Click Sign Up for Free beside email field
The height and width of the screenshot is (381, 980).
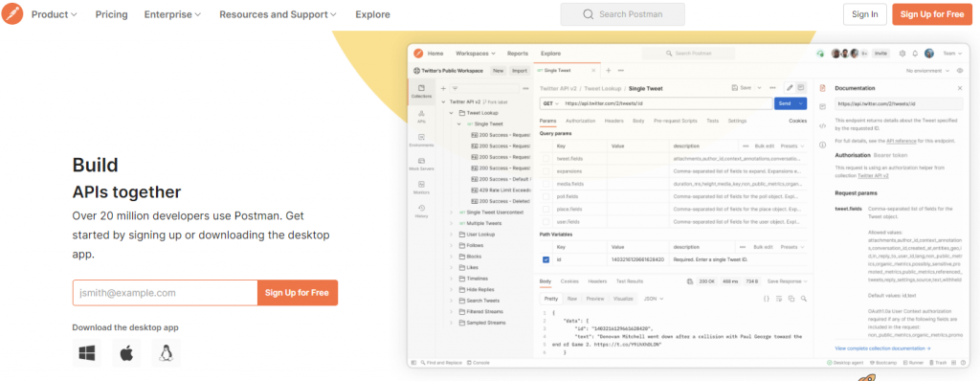(x=298, y=293)
